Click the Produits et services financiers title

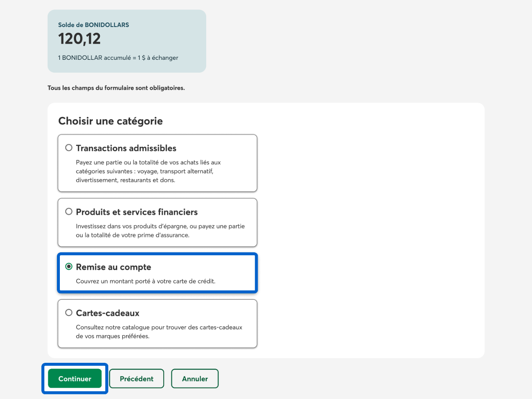coord(137,212)
